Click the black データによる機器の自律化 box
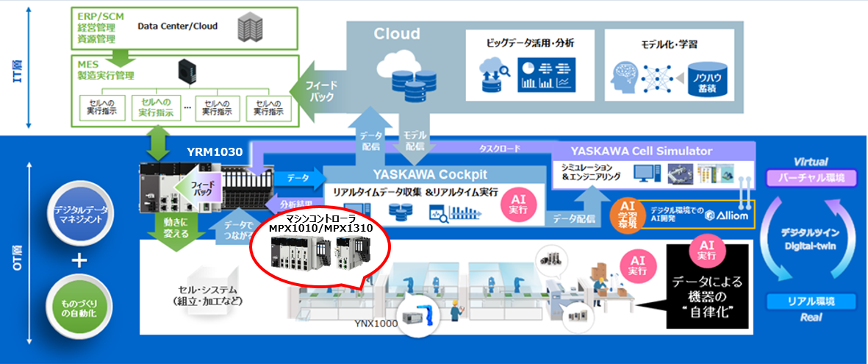Viewport: 868px width, 364px height. [707, 288]
